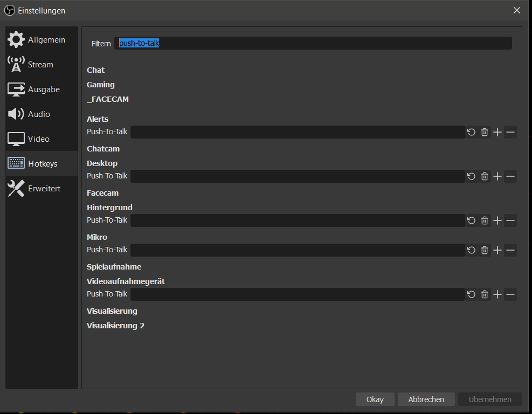Click the Okay button
Viewport: 532px width, 414px height.
point(375,399)
